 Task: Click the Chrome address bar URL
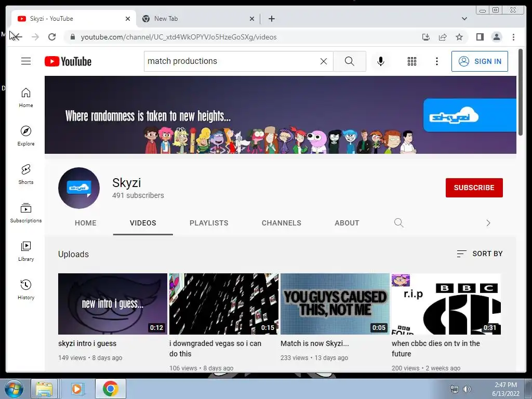[x=179, y=37]
